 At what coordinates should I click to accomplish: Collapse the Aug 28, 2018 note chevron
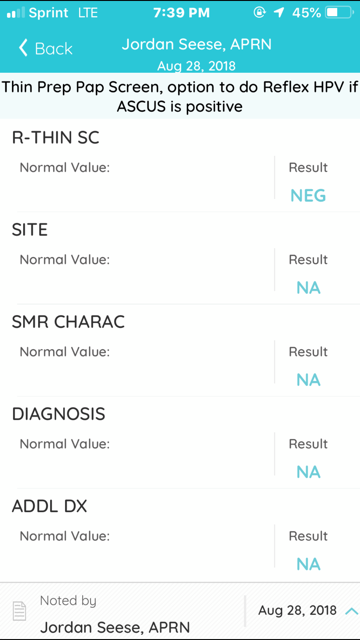[351, 611]
